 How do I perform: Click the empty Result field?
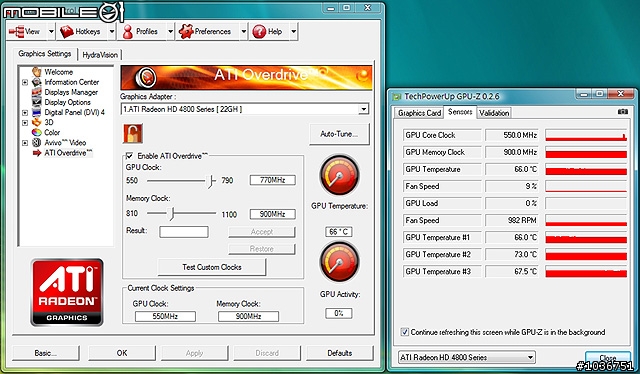[x=184, y=232]
